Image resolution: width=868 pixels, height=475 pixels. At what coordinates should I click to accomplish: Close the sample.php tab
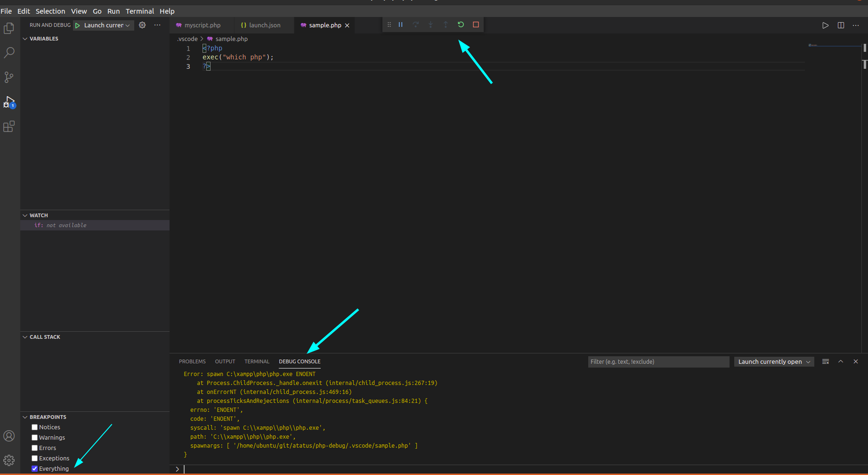click(x=347, y=25)
